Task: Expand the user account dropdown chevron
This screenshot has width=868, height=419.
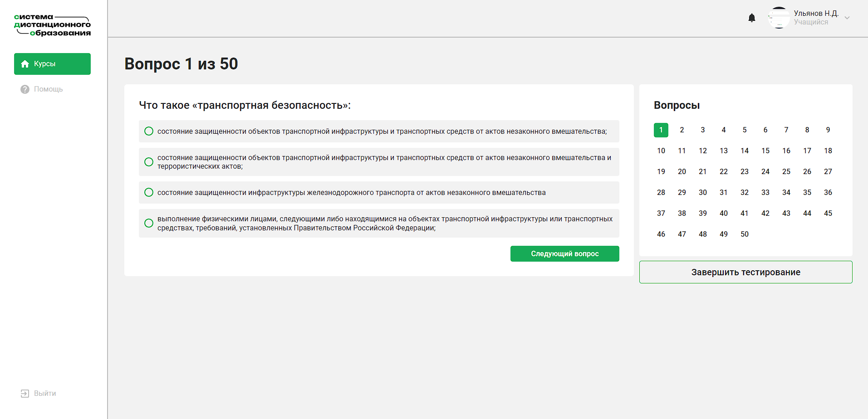Action: tap(847, 18)
